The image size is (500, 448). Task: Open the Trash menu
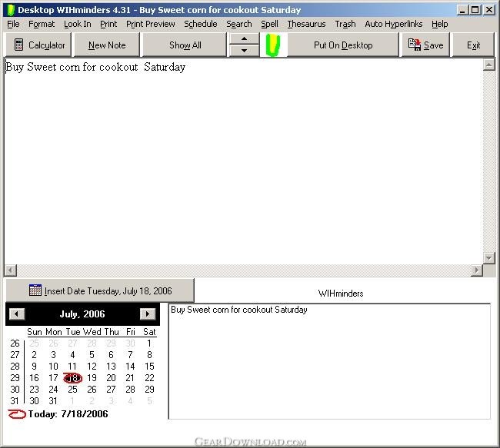(345, 24)
